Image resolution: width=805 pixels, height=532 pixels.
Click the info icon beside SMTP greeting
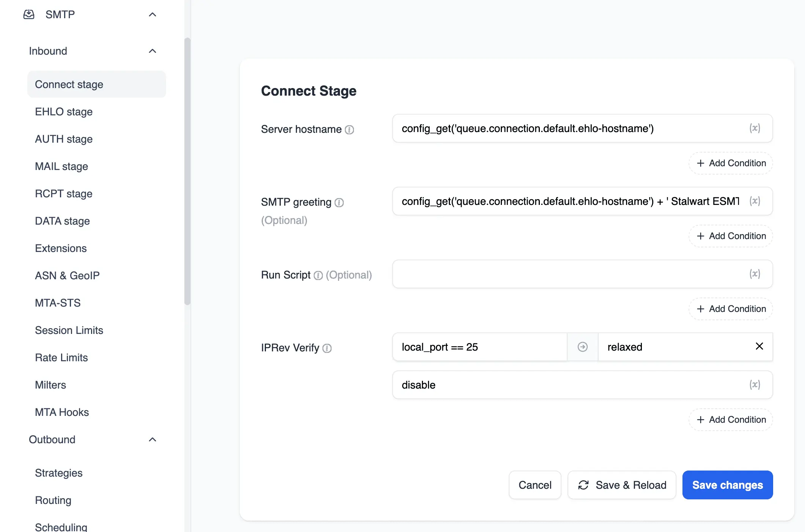339,203
